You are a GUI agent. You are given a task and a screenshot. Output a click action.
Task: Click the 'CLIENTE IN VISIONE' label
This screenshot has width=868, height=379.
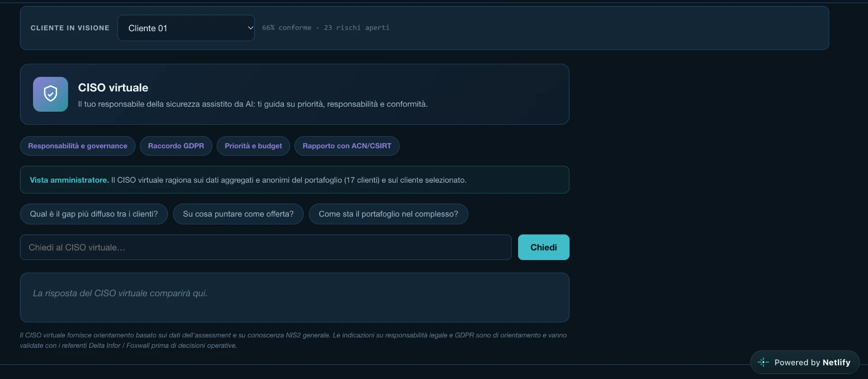[70, 28]
